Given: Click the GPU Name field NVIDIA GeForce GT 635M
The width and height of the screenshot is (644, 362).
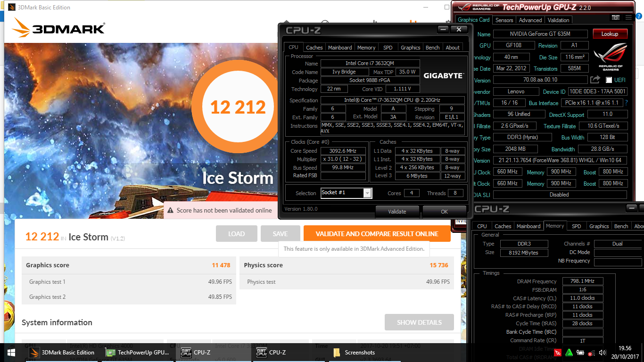Looking at the screenshot, I should coord(541,34).
